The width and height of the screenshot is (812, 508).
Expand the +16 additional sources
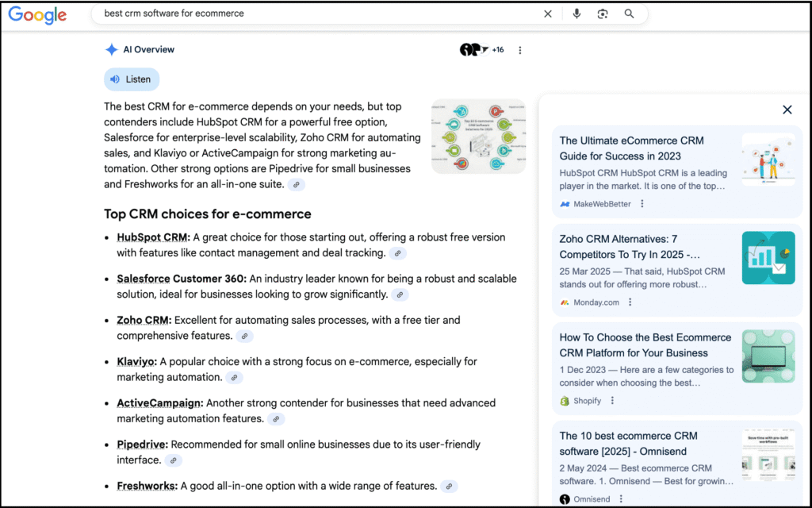(x=497, y=49)
